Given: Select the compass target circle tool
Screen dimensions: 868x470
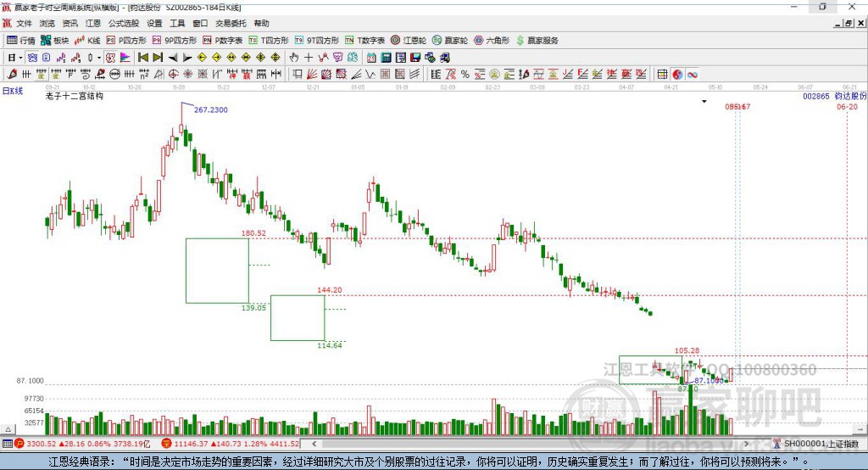Looking at the screenshot, I should [173, 75].
